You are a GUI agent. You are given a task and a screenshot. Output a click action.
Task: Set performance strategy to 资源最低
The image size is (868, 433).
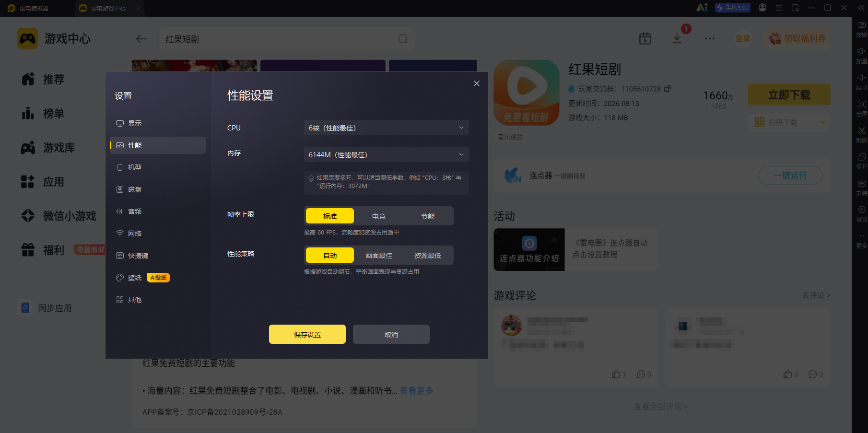point(428,256)
